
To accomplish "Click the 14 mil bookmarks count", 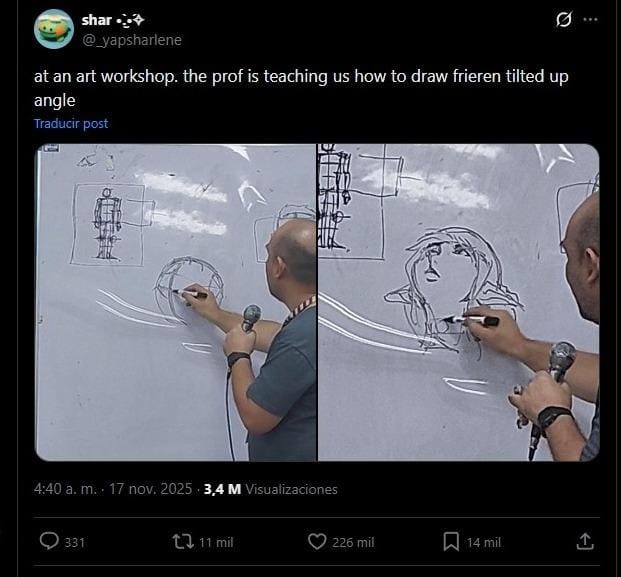I will [484, 542].
